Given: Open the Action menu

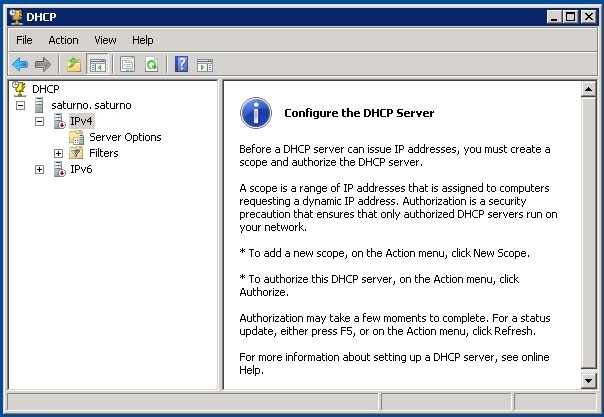Looking at the screenshot, I should click(x=63, y=40).
